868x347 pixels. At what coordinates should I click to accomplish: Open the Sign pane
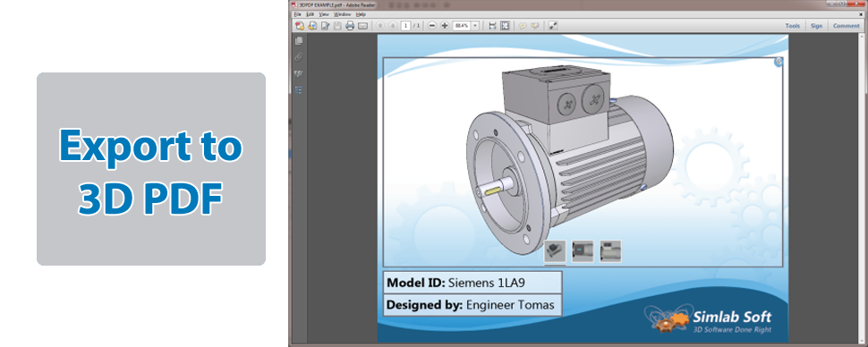816,26
